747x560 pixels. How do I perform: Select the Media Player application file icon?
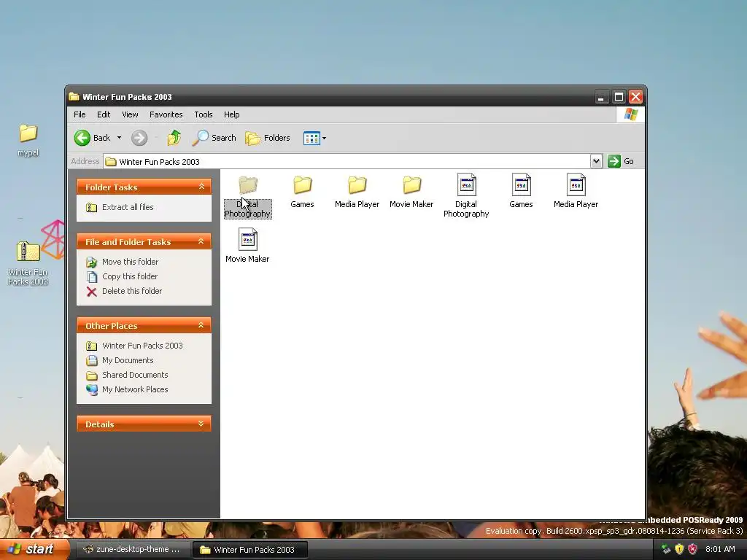point(576,184)
